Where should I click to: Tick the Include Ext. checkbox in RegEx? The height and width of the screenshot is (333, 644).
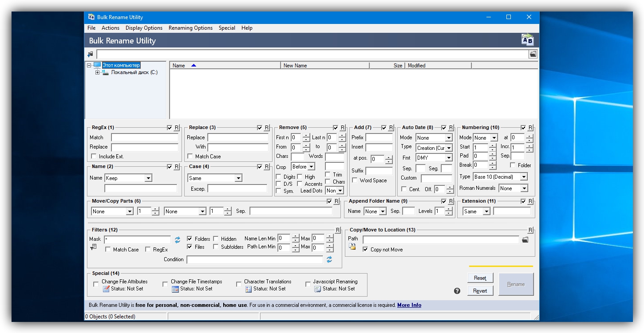pyautogui.click(x=94, y=157)
